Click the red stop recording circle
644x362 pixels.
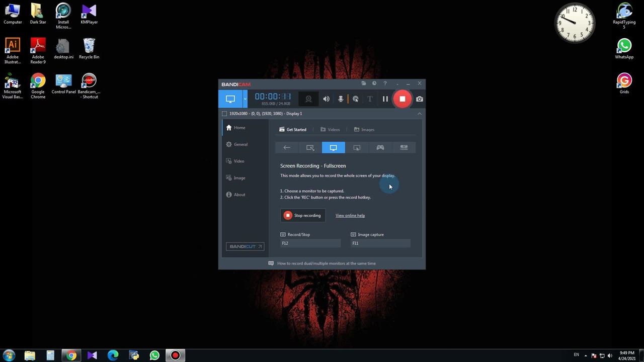[x=403, y=99]
